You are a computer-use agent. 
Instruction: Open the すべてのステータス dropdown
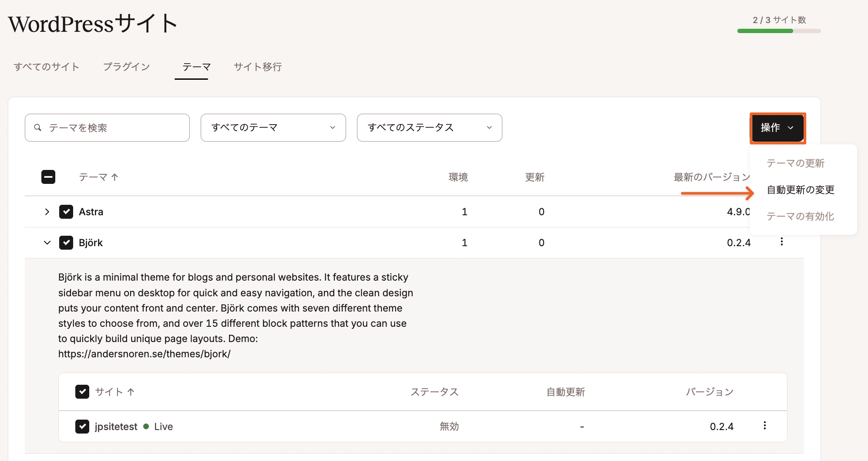pyautogui.click(x=430, y=128)
